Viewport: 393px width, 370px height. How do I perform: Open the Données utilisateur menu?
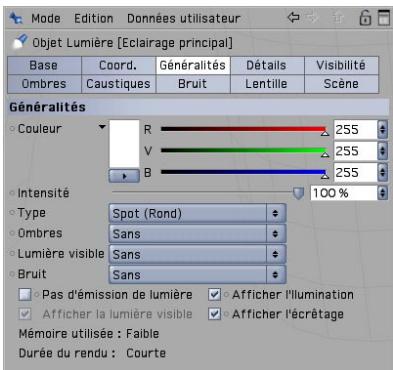coord(184,18)
